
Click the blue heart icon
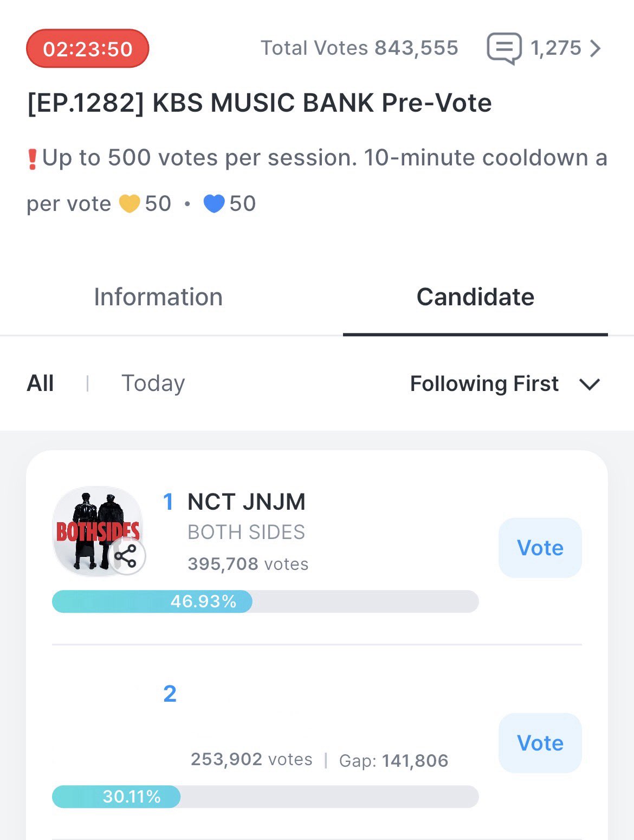click(214, 204)
